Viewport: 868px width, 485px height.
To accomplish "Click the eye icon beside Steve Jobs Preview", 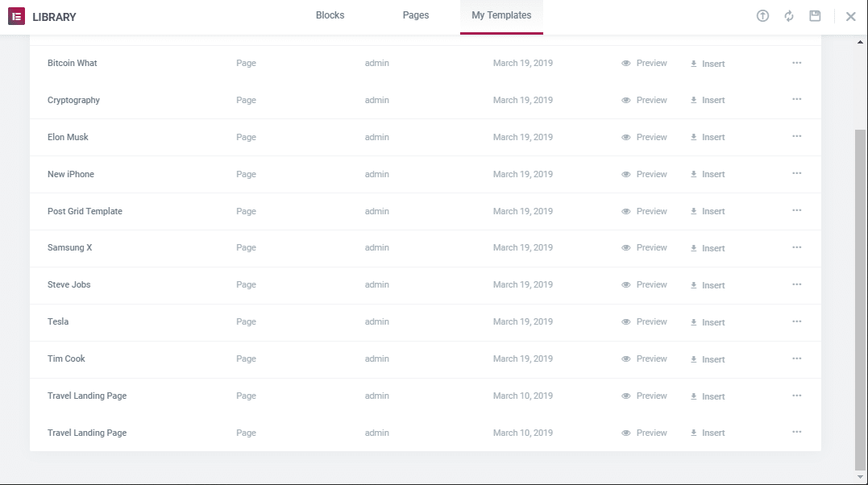I will (625, 284).
